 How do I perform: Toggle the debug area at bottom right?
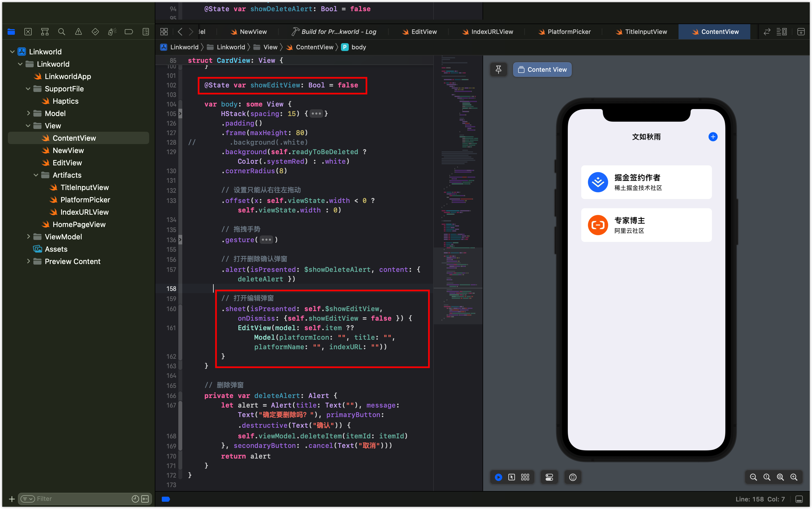(x=799, y=499)
